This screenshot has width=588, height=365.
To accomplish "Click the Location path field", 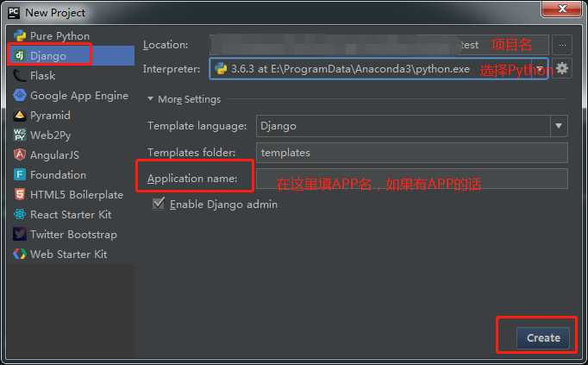I will click(x=379, y=45).
